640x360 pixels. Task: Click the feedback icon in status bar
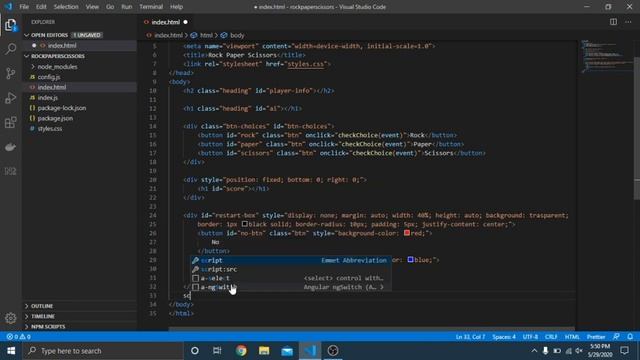(616, 337)
